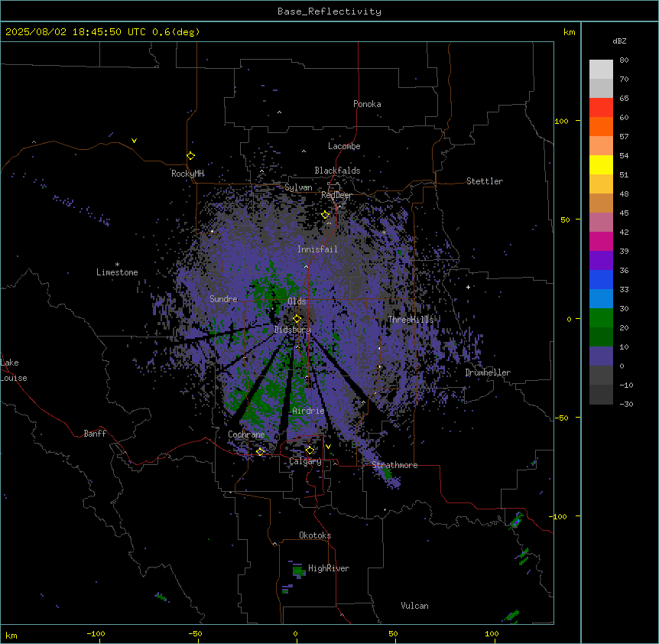Click the white cross marker north of Drumheller
659x644 pixels.
pyautogui.click(x=468, y=287)
